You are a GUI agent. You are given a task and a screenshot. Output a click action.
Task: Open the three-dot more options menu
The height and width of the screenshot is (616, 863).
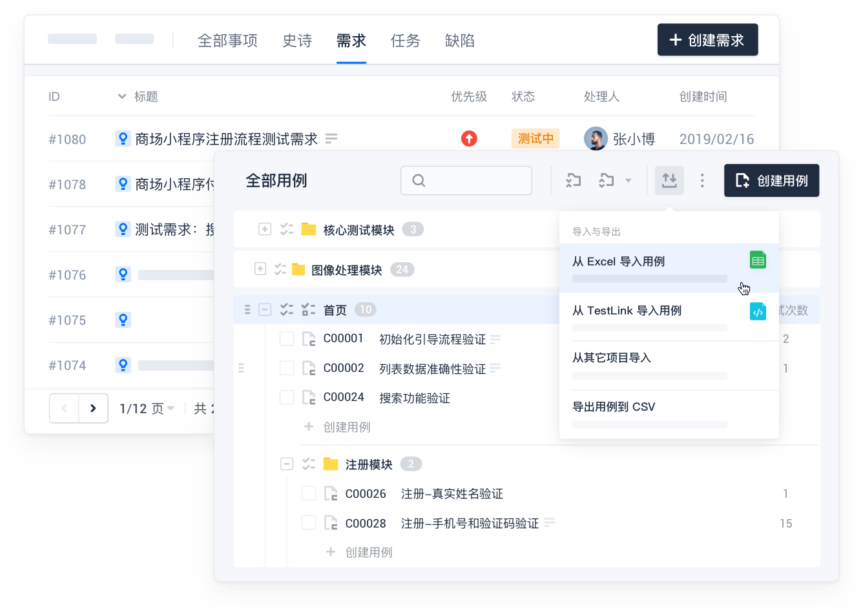point(702,181)
